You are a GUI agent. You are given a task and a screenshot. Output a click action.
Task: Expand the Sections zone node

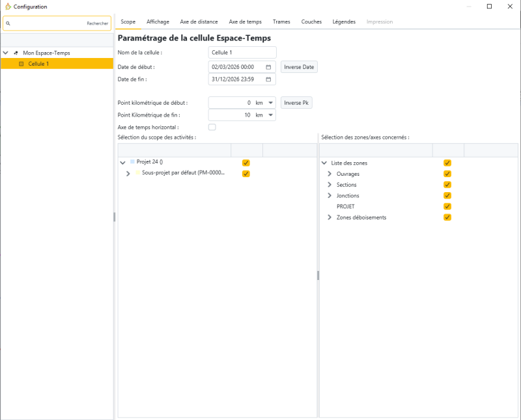click(x=330, y=185)
